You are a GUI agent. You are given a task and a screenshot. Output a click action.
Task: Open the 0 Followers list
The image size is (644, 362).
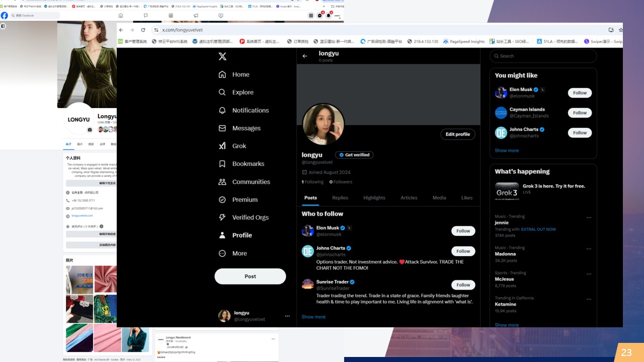tap(341, 182)
